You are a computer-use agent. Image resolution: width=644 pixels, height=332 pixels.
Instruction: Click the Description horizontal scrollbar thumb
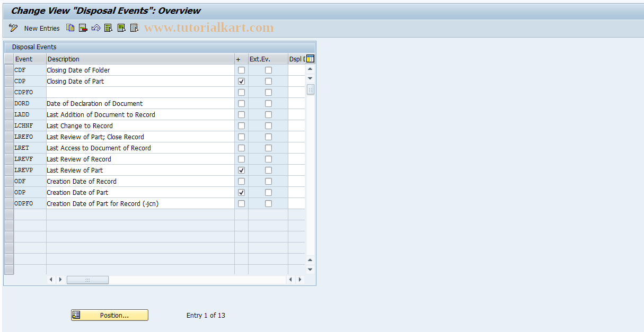[87, 280]
